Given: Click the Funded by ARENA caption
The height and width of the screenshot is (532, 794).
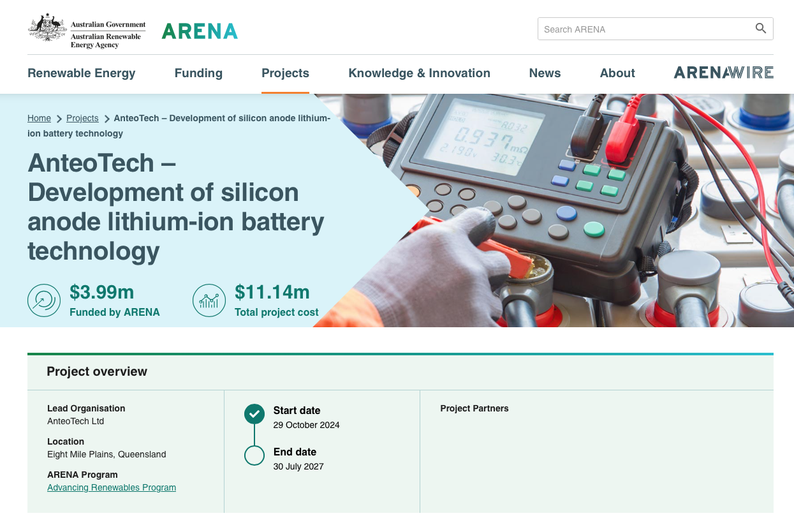Looking at the screenshot, I should pos(115,312).
